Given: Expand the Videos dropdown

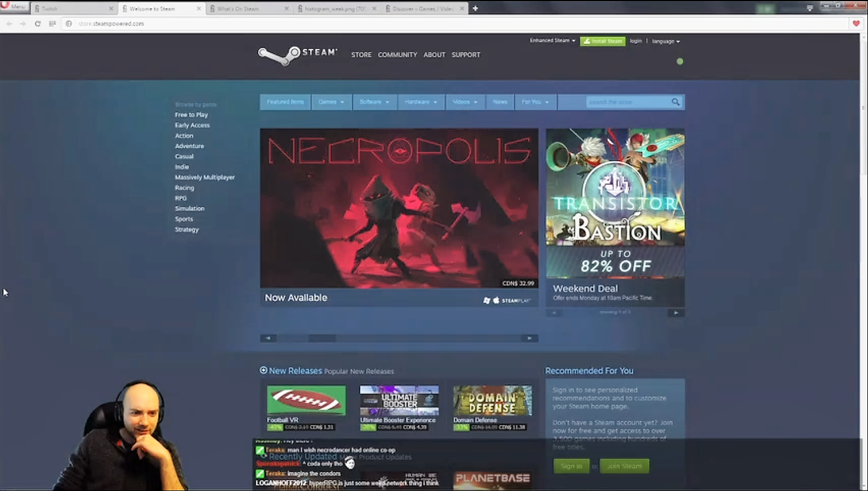Looking at the screenshot, I should coord(465,102).
